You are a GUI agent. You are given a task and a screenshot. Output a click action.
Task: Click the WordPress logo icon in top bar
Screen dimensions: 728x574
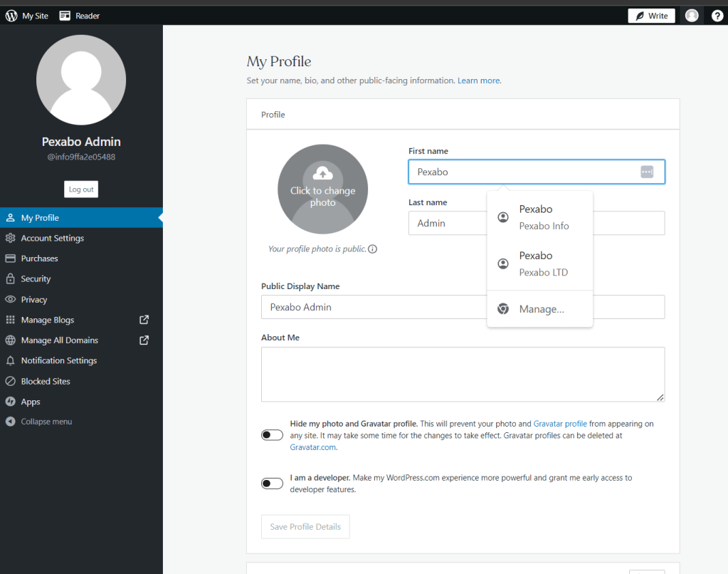pos(11,16)
